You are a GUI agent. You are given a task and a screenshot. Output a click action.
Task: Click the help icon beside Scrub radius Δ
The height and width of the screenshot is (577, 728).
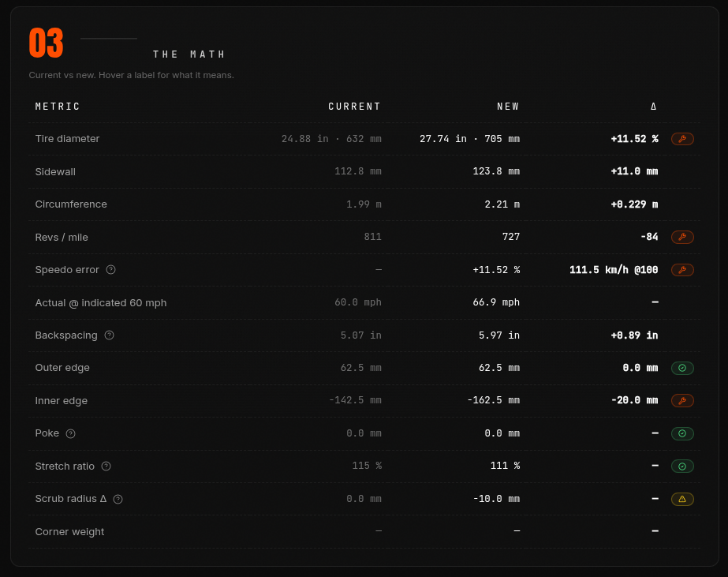[118, 499]
